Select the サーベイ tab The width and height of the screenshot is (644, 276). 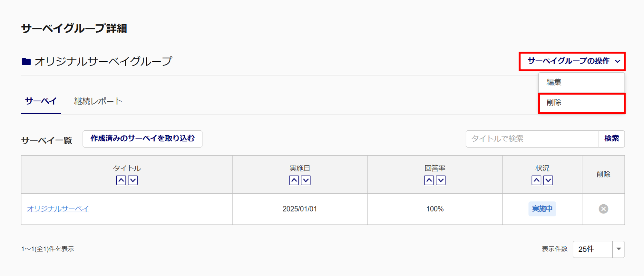(x=41, y=101)
